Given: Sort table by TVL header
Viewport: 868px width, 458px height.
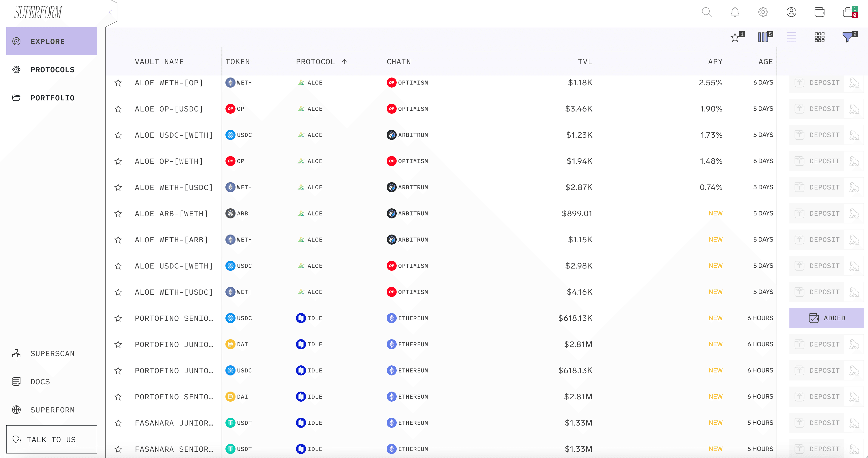Looking at the screenshot, I should click(x=585, y=62).
